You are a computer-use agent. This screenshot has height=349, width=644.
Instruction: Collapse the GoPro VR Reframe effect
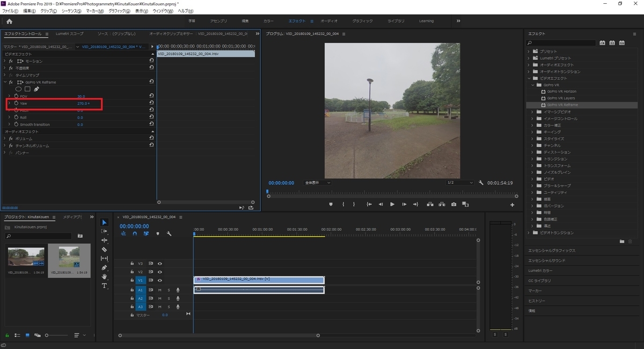point(5,82)
